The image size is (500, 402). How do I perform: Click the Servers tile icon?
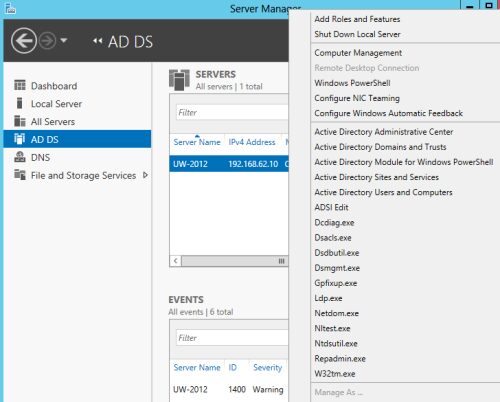pyautogui.click(x=179, y=80)
